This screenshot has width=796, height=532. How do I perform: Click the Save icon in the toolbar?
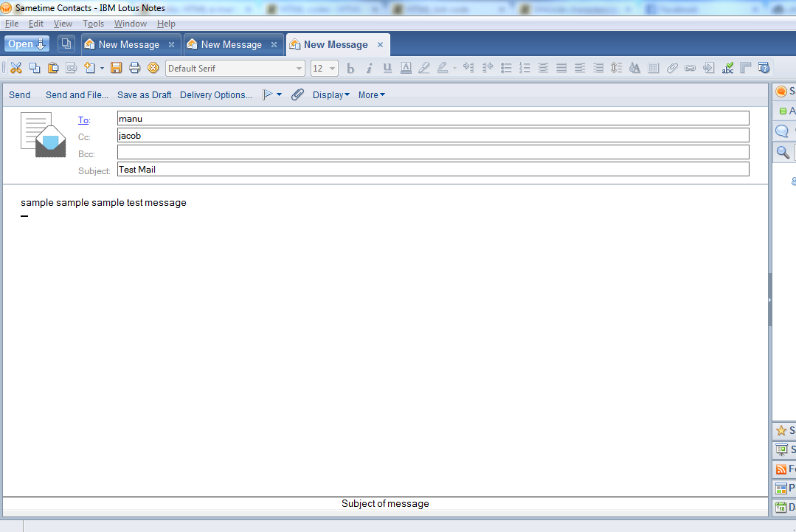(116, 68)
